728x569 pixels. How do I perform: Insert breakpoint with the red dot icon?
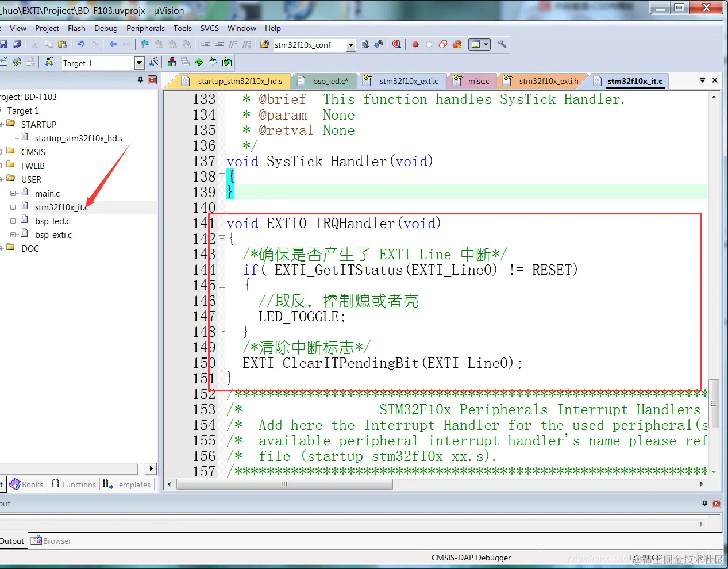(x=415, y=44)
